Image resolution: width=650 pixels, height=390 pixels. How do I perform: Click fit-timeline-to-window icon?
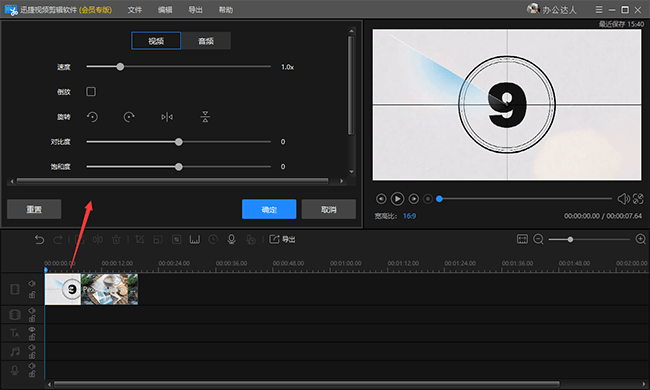(522, 239)
